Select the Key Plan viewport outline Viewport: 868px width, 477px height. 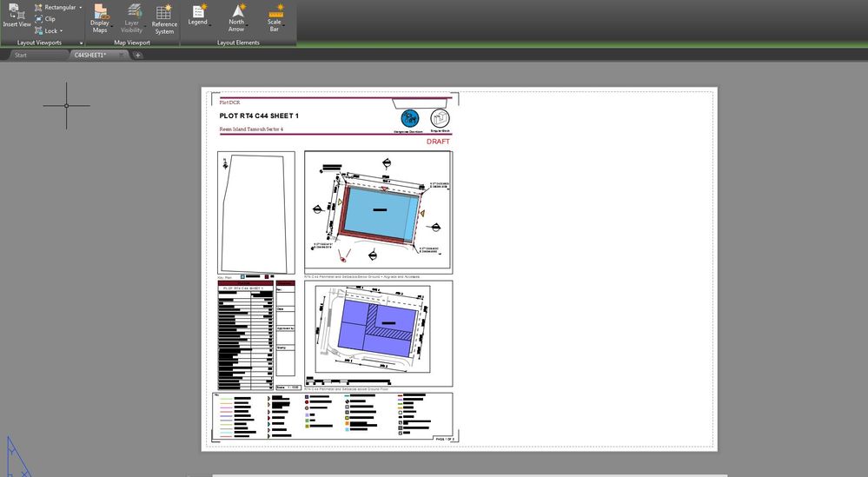tap(255, 213)
